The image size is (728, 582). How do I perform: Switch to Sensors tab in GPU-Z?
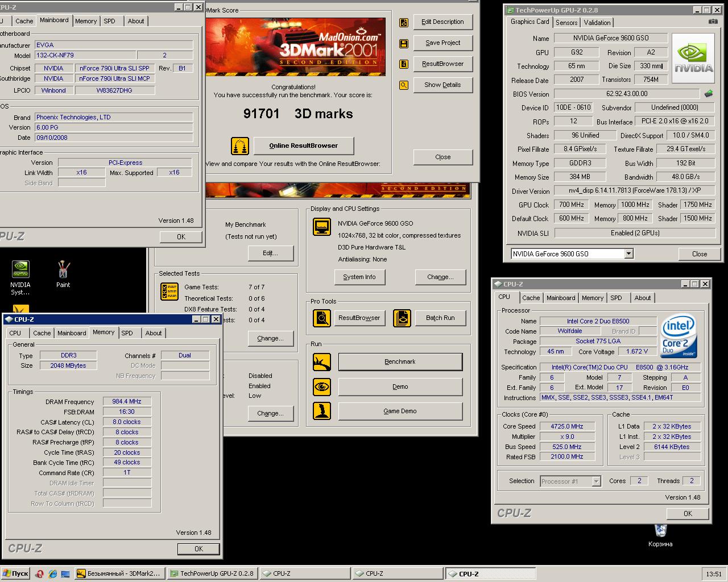click(566, 23)
